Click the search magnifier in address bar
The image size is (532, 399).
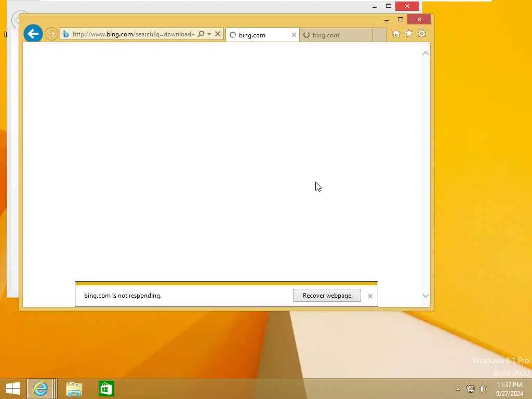201,34
